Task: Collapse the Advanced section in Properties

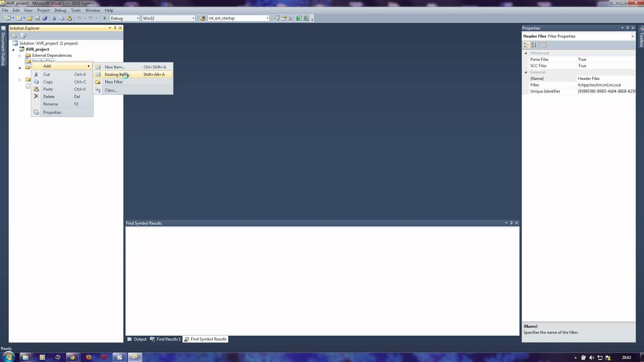Action: click(x=526, y=53)
